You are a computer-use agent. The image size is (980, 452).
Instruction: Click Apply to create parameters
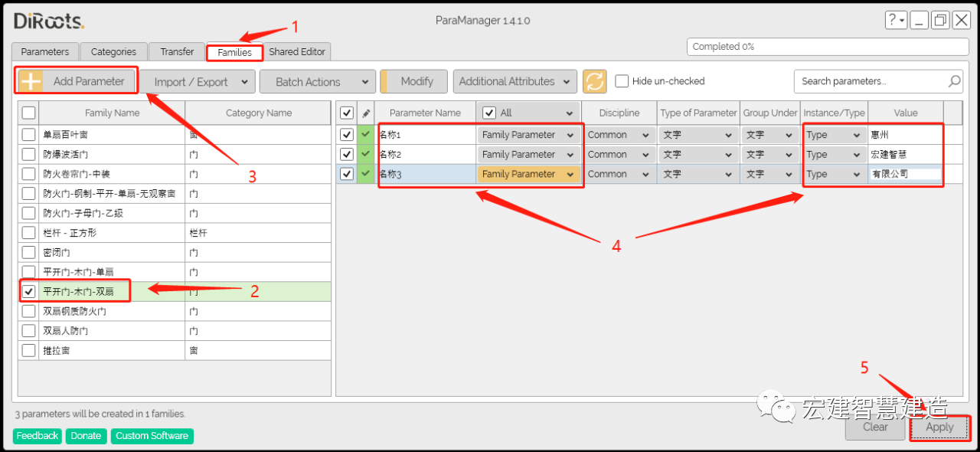point(939,427)
